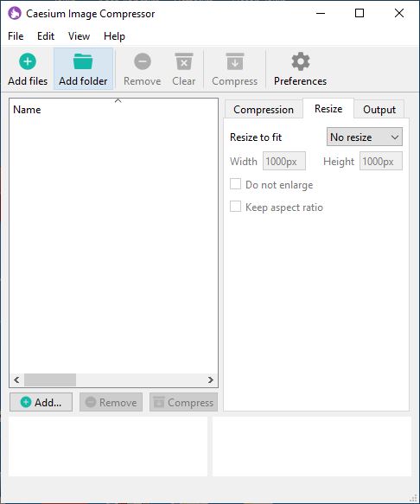This screenshot has height=504, width=420.
Task: Toggle the Do not enlarge checkbox
Action: [236, 184]
